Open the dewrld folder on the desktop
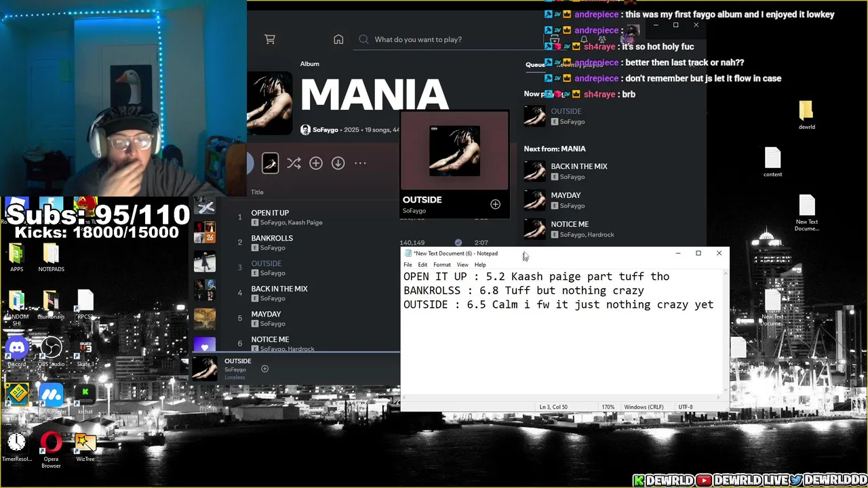Screen dimensions: 868x488 pyautogui.click(x=806, y=115)
